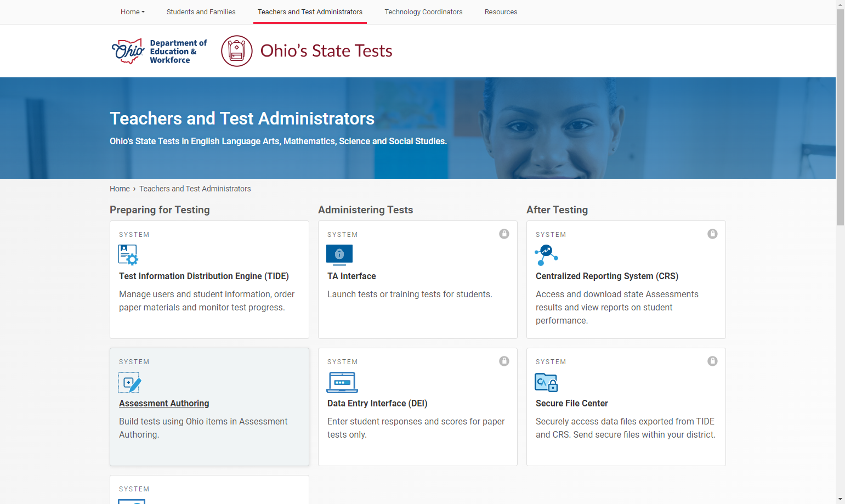Open Centralized Reporting System (CRS) link

coord(607,276)
